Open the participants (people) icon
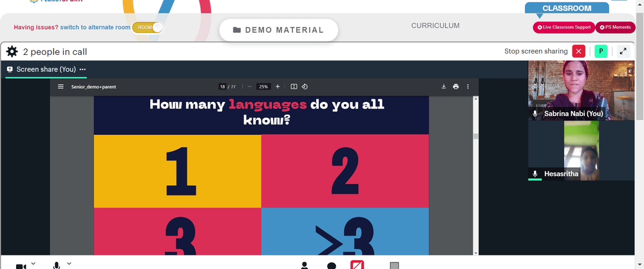The width and height of the screenshot is (644, 269). tap(305, 265)
